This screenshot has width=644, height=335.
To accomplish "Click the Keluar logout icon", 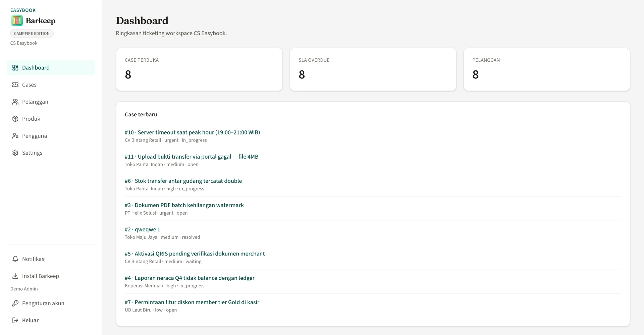I will [x=15, y=320].
